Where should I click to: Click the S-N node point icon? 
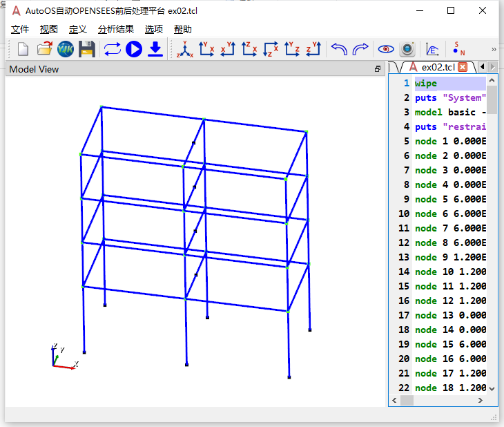(458, 49)
